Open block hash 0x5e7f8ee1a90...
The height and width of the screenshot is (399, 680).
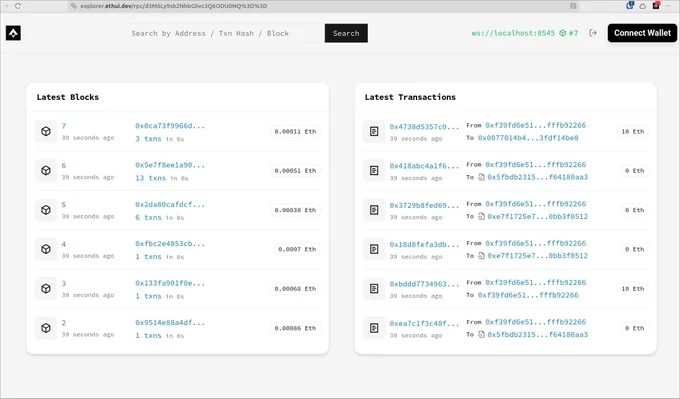click(170, 165)
